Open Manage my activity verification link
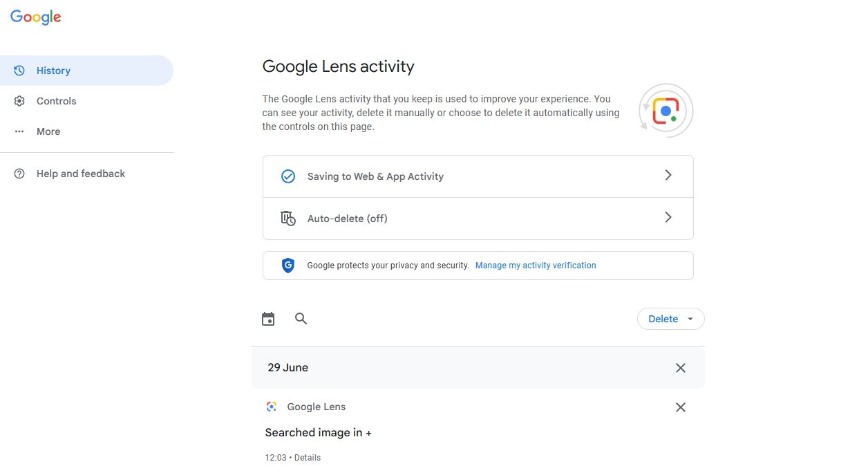 coord(536,265)
